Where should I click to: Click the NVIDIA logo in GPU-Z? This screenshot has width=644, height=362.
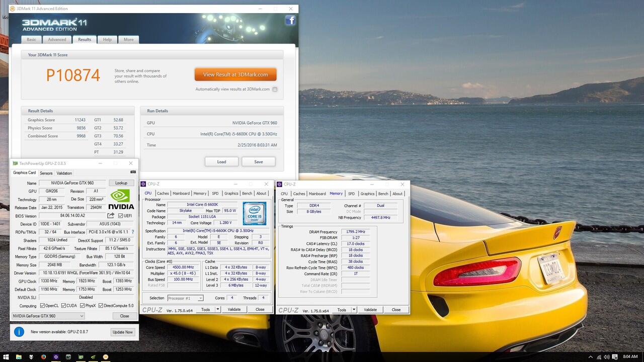point(121,199)
